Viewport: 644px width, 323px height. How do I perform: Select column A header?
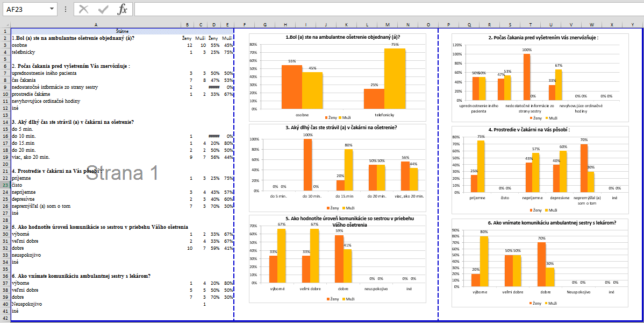point(96,25)
